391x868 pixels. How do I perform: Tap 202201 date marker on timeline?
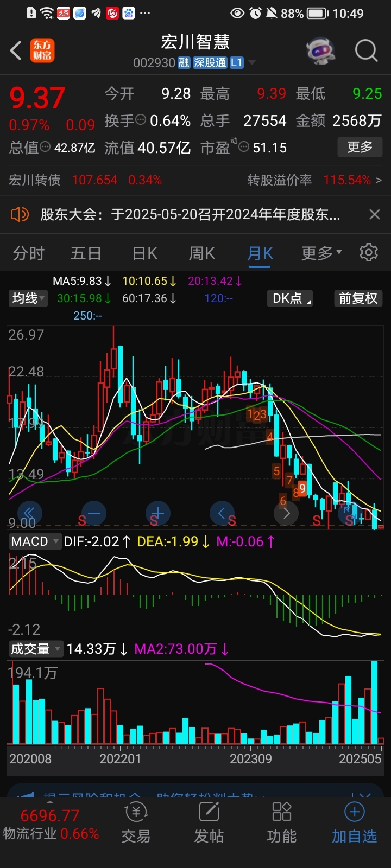[x=120, y=759]
